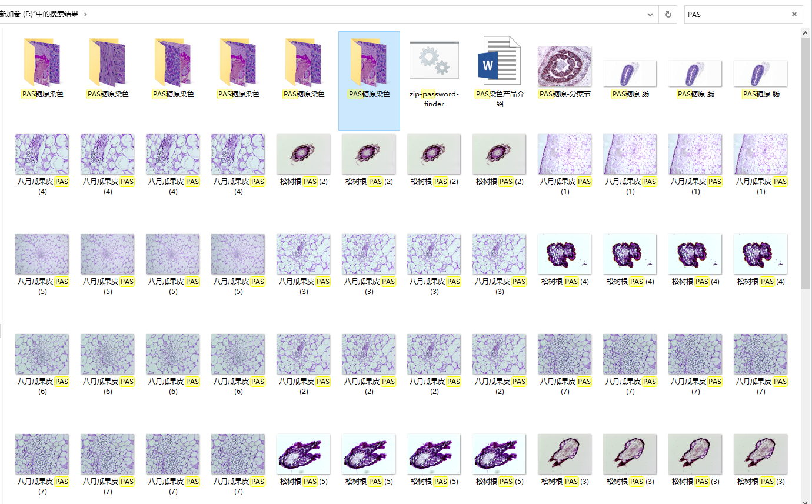Click the scrollbar up arrow
This screenshot has width=812, height=504.
(806, 34)
